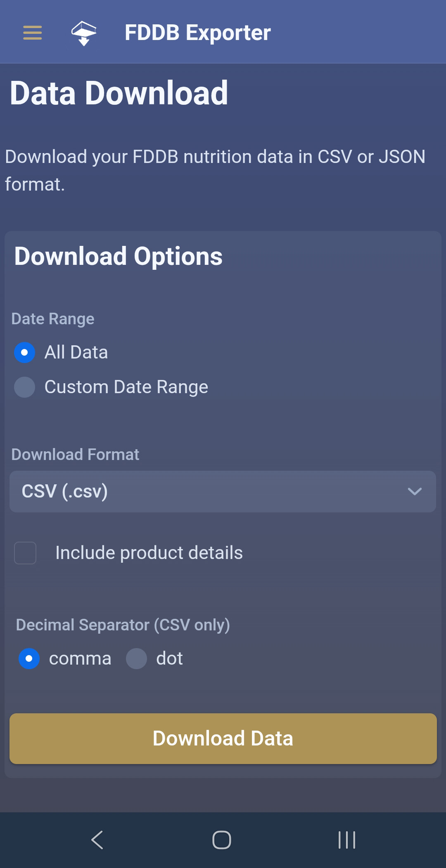Click the comma label text
The width and height of the screenshot is (446, 868).
[x=80, y=658]
